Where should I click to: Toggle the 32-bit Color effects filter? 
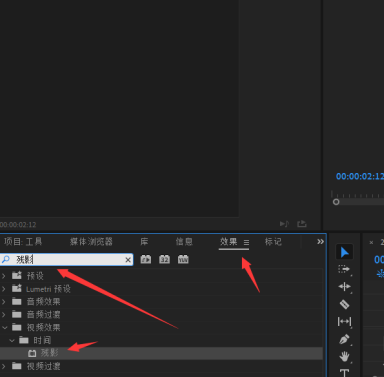tap(164, 259)
